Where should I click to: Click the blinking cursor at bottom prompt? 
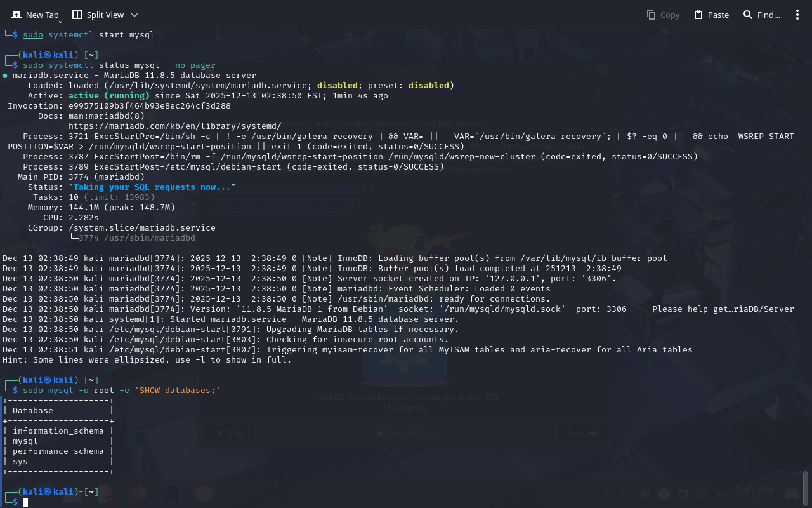[25, 502]
